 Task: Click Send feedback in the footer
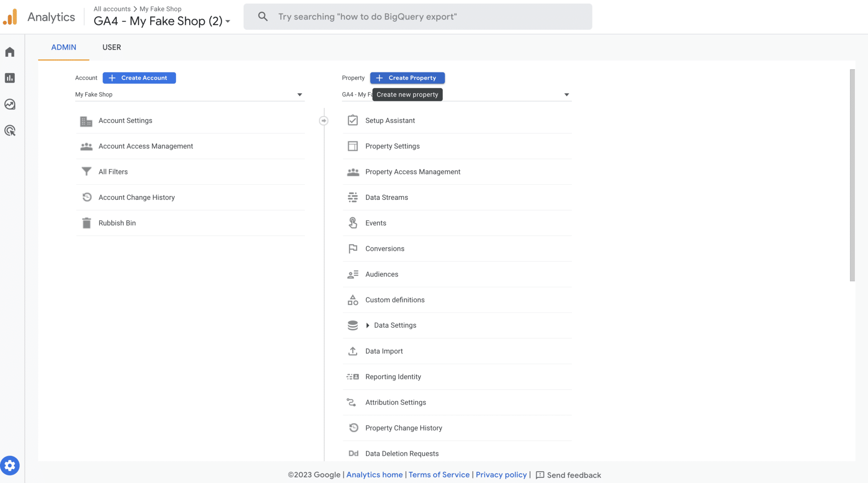coord(568,475)
